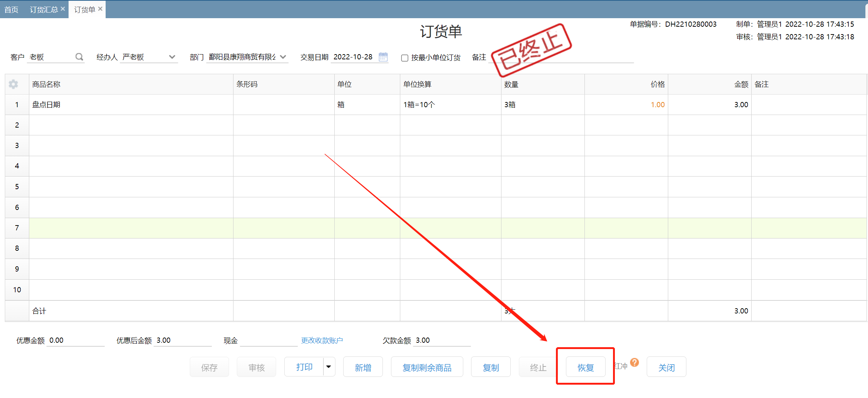Click the amount cell 3.00 in row 1
The width and height of the screenshot is (868, 398).
coord(710,105)
